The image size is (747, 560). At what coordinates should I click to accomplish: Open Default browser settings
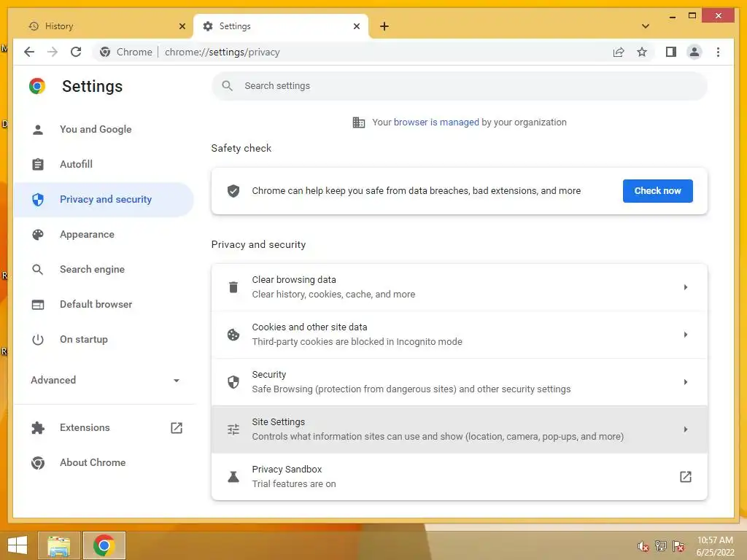104,304
